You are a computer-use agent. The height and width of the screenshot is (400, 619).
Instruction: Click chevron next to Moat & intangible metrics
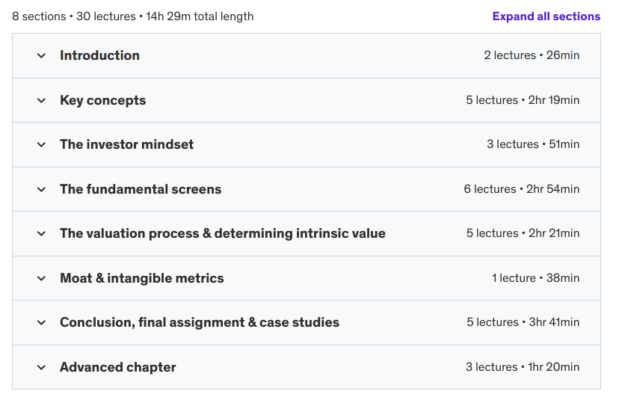pyautogui.click(x=41, y=278)
